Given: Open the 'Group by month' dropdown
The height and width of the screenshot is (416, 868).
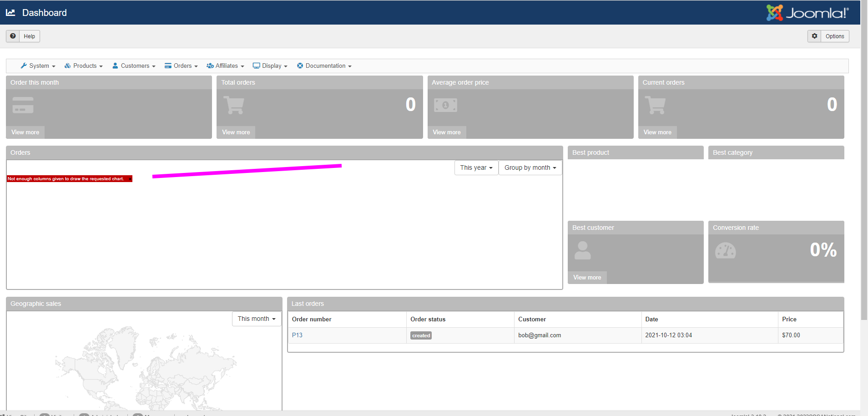Looking at the screenshot, I should (x=530, y=168).
